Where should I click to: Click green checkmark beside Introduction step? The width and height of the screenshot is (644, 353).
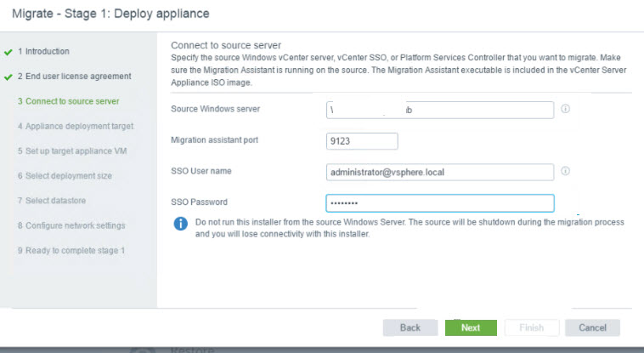click(x=8, y=52)
